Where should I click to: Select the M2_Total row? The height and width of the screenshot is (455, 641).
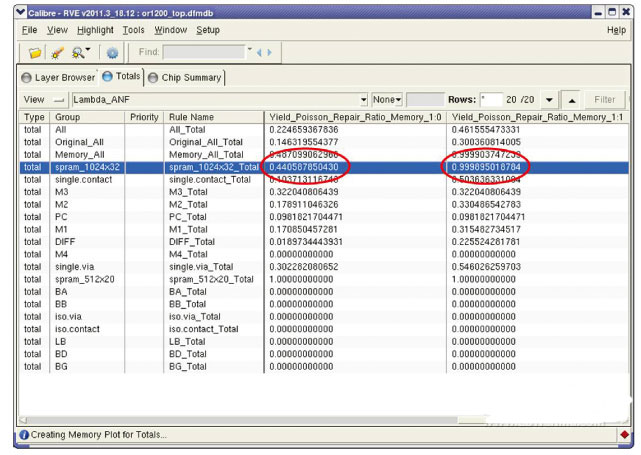[324, 205]
